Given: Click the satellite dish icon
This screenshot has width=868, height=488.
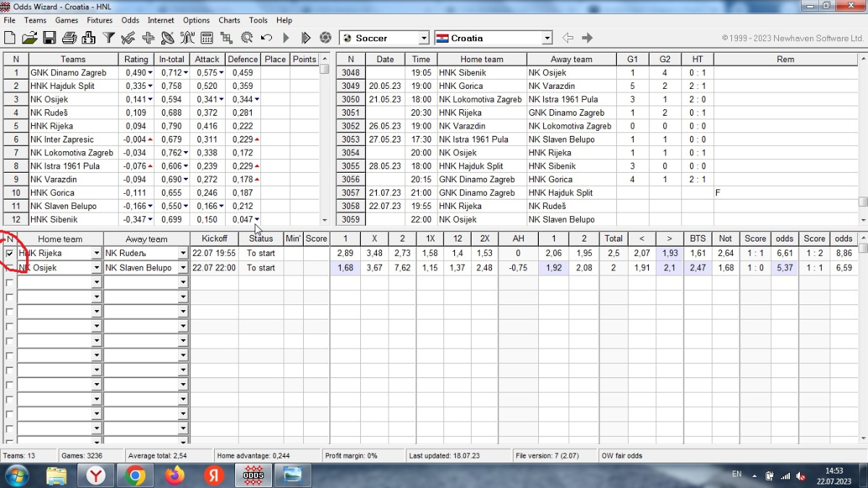Looking at the screenshot, I should pos(168,38).
